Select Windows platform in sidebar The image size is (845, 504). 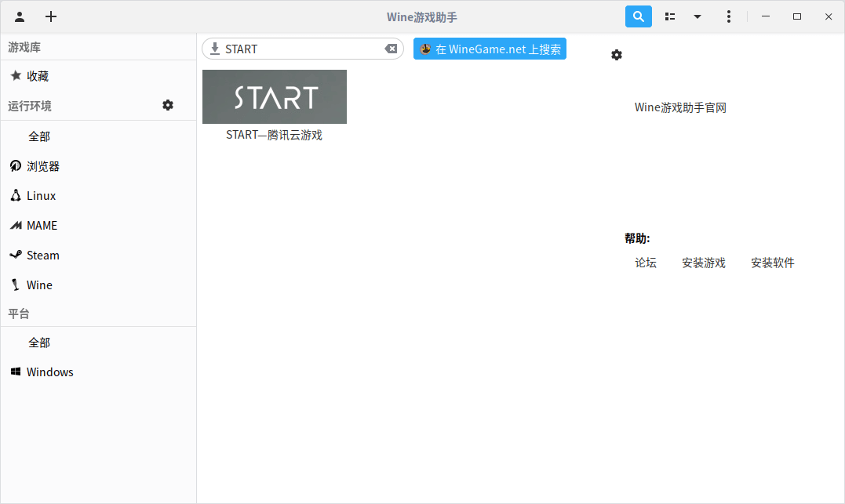pyautogui.click(x=99, y=372)
